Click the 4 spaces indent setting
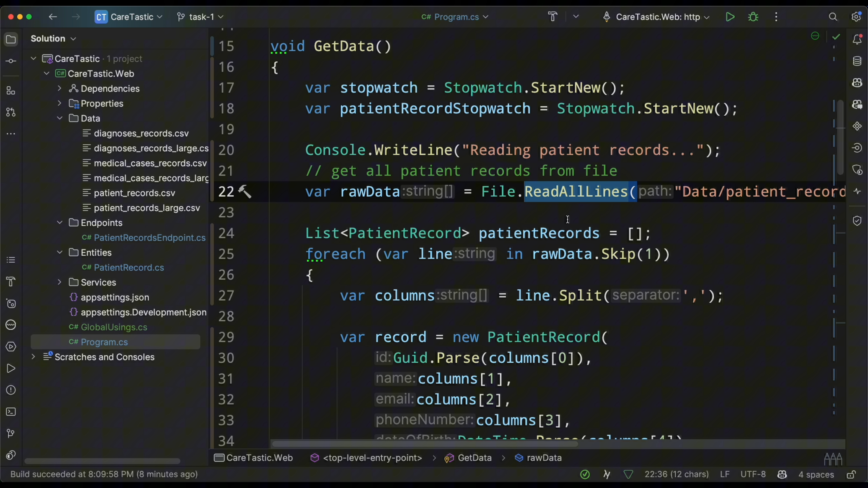Screen dimensions: 868x488 [816, 474]
